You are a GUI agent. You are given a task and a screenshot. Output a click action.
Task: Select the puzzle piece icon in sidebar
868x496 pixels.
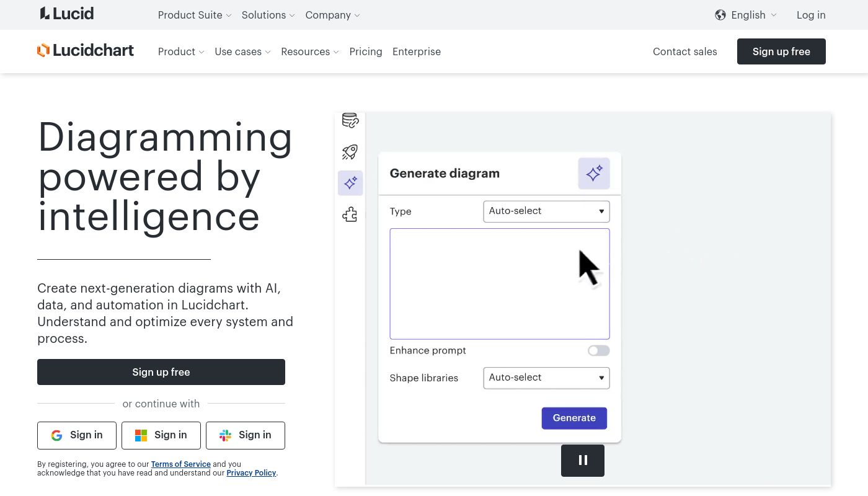[350, 215]
